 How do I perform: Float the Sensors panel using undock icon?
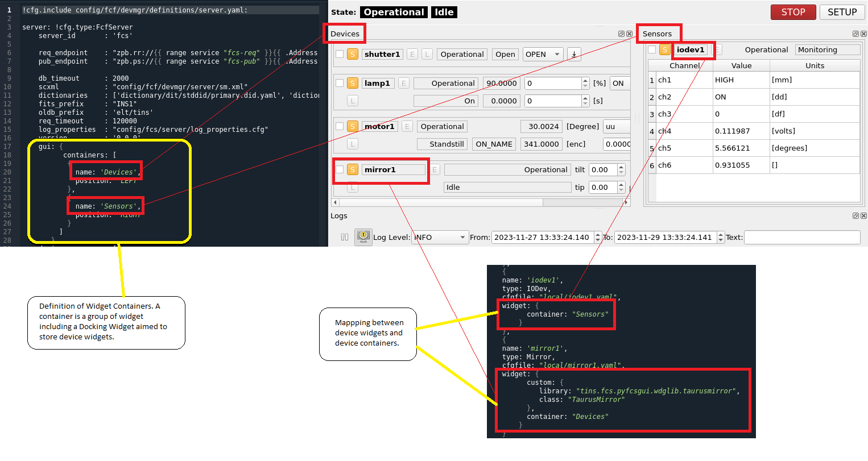tap(855, 34)
